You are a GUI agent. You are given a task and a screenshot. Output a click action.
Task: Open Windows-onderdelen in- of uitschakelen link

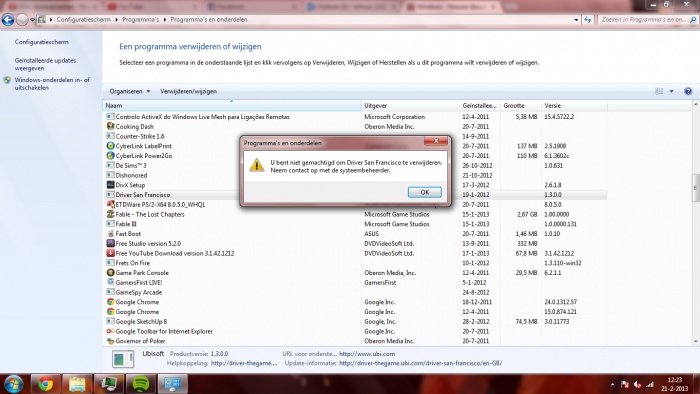tap(52, 83)
